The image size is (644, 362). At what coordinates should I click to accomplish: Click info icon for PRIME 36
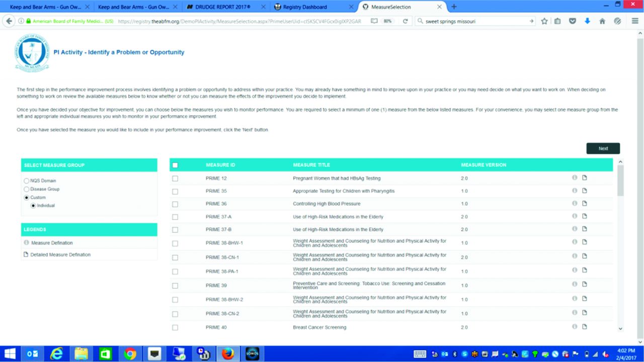point(575,203)
